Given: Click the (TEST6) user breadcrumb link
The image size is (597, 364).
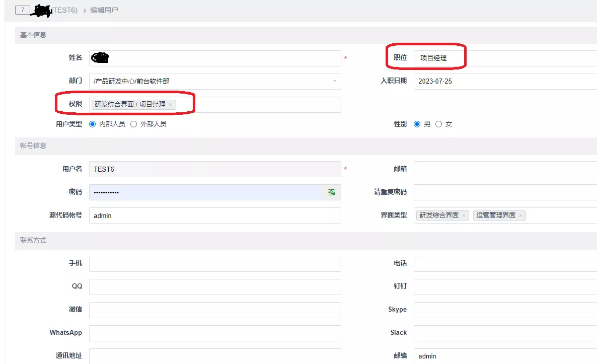Looking at the screenshot, I should click(x=64, y=10).
